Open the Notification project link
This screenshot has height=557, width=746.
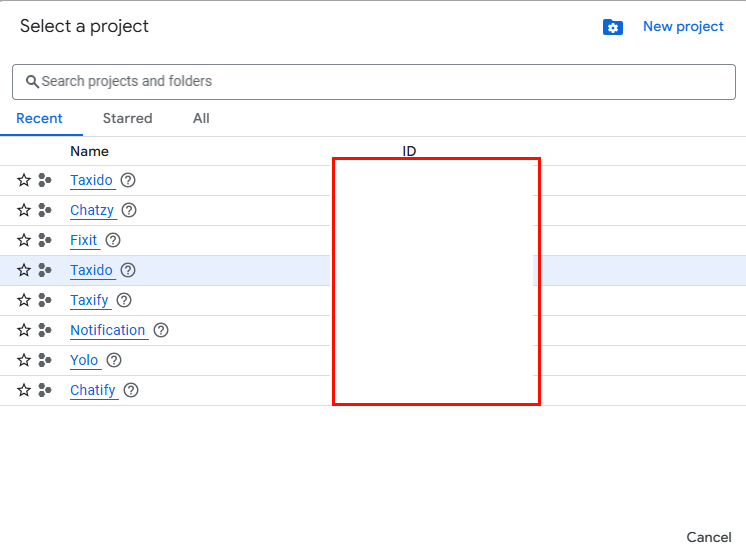tap(107, 330)
